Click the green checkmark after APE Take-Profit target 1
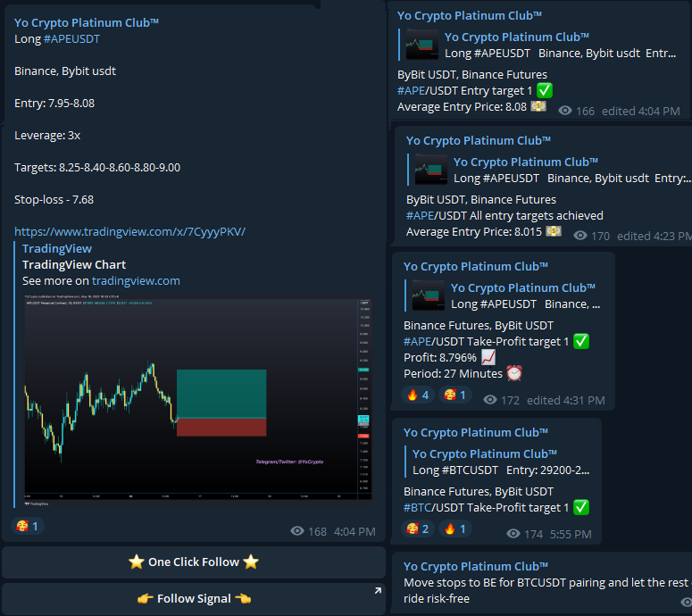The height and width of the screenshot is (616, 692). tap(581, 341)
